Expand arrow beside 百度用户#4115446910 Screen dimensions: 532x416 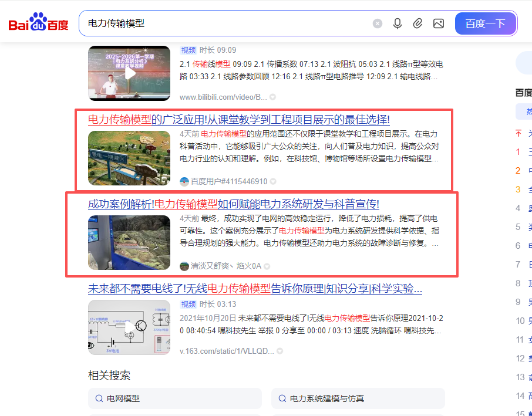[x=273, y=182]
